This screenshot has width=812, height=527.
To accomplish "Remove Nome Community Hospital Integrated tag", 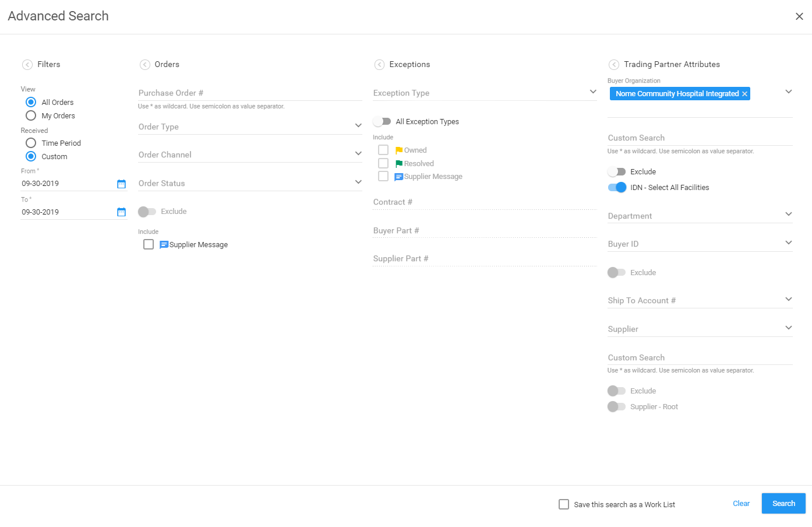I will point(744,94).
